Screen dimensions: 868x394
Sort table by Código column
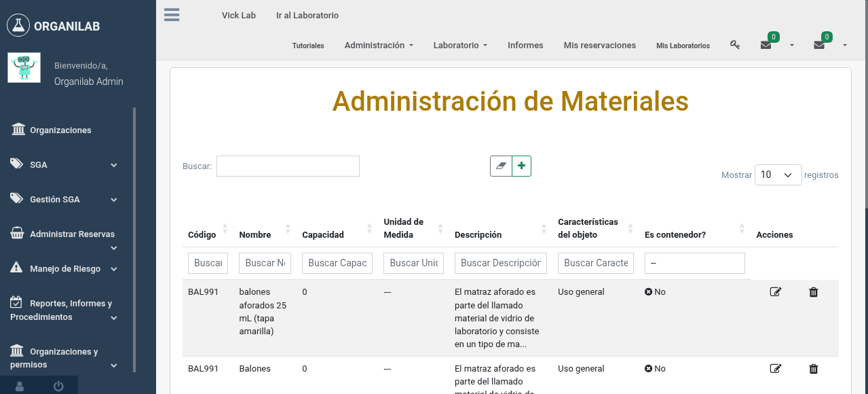point(207,228)
